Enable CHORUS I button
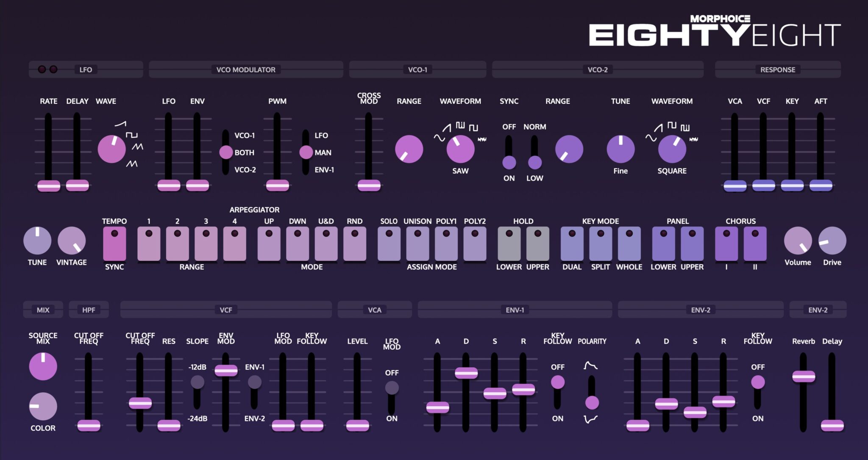Viewport: 868px width, 460px height. click(726, 244)
